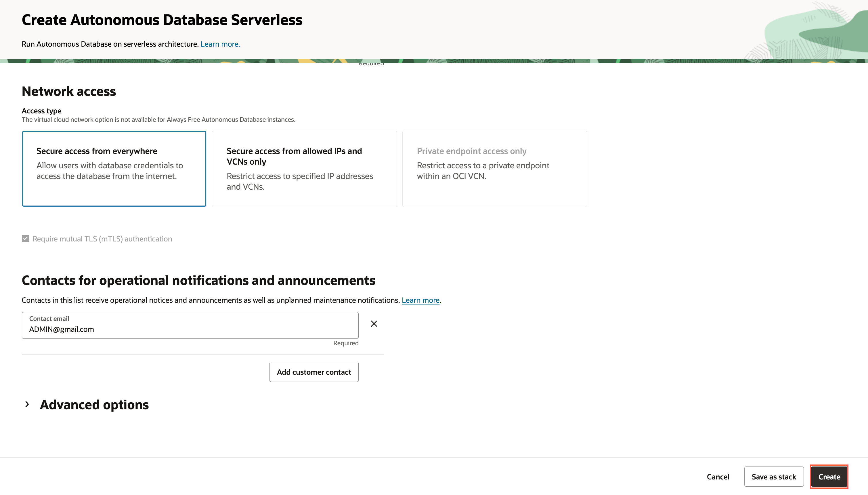Open Learn more link about serverless architecture
Screen dimensions: 868x495
point(220,44)
